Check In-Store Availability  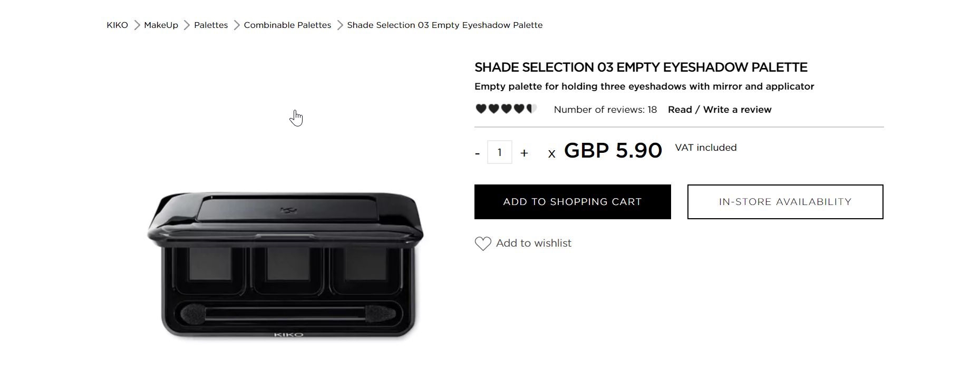click(x=785, y=202)
